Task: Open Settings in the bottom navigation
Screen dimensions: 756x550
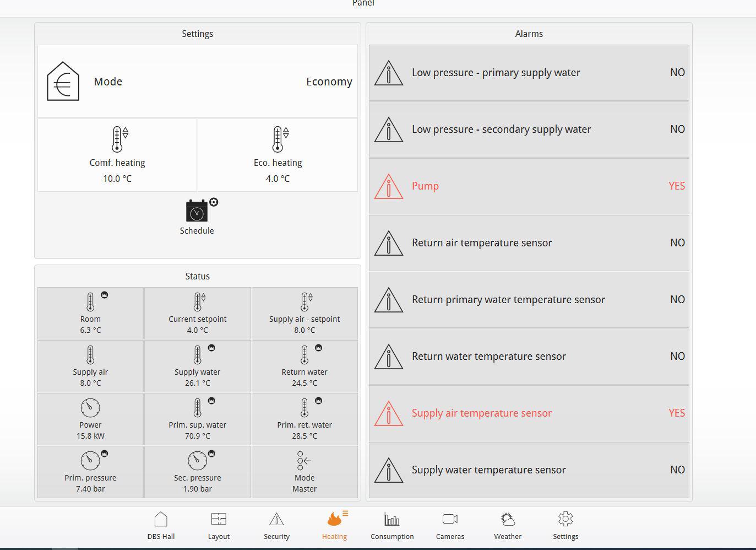Action: coord(565,525)
